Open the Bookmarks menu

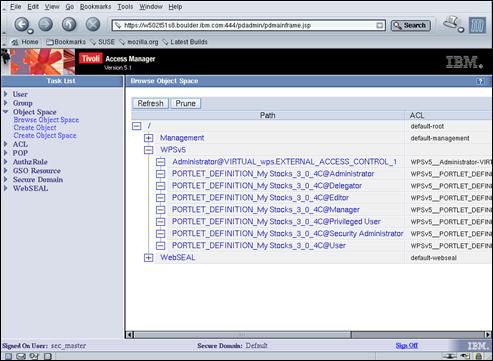click(95, 7)
